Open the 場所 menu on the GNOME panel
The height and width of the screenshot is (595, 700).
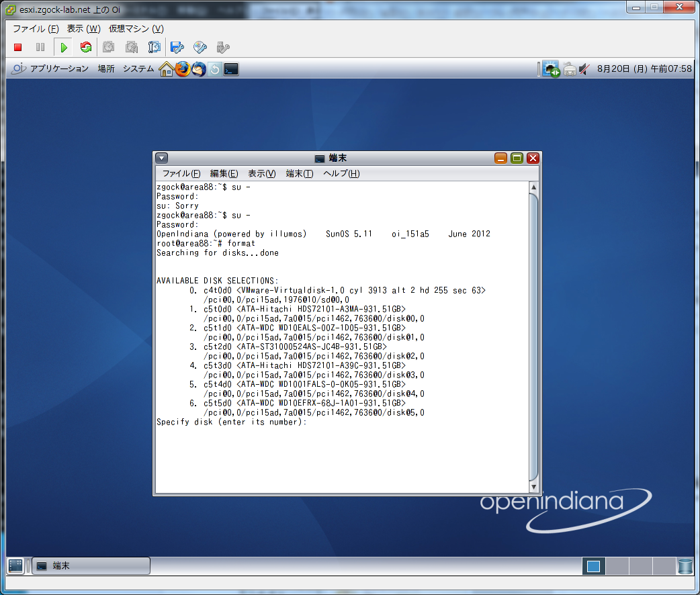(x=106, y=68)
